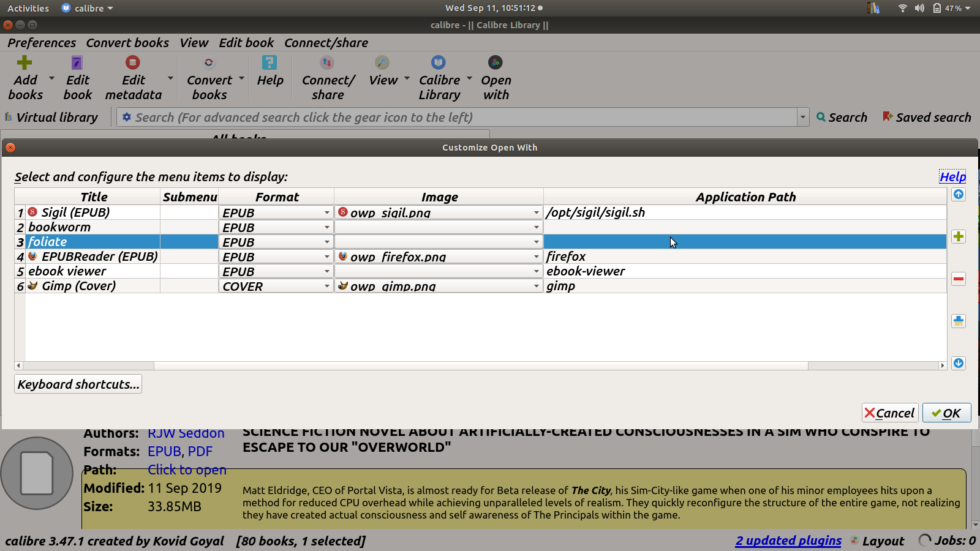This screenshot has width=980, height=551.
Task: Open the Convert books menu
Action: tap(127, 43)
